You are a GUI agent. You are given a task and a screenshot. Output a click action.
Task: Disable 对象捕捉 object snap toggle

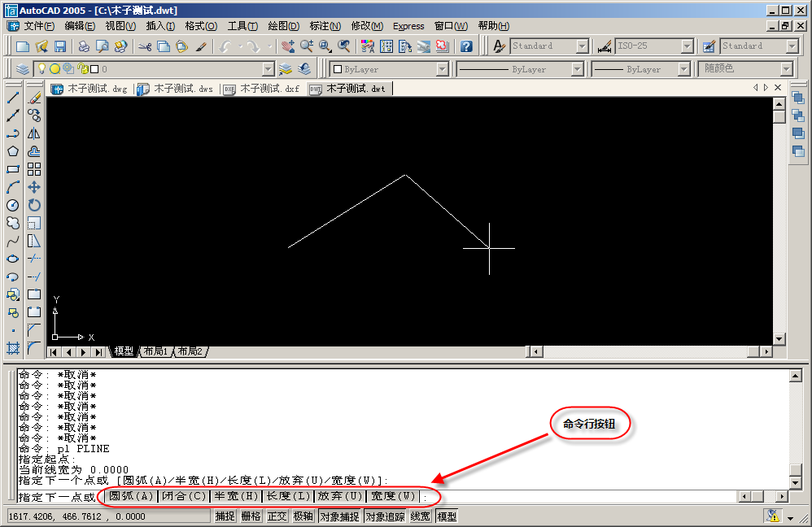[x=338, y=516]
